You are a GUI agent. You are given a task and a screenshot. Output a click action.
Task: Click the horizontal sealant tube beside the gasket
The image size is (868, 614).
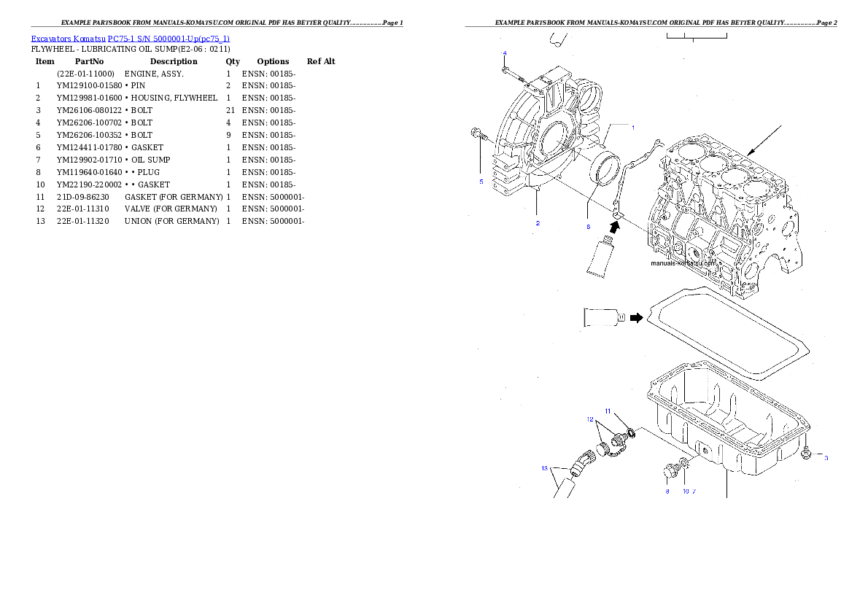point(602,317)
